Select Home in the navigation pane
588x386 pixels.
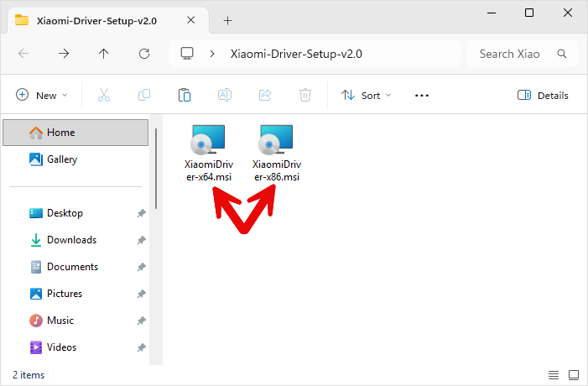75,133
